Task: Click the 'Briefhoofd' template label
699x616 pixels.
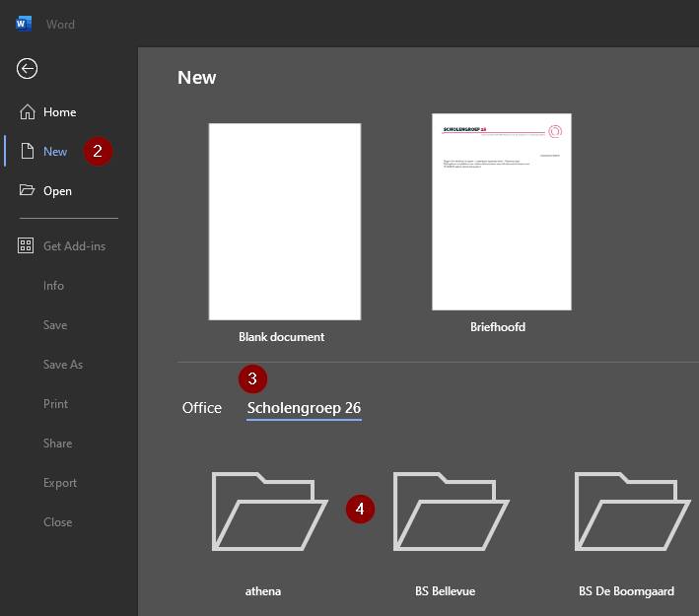Action: click(x=498, y=326)
